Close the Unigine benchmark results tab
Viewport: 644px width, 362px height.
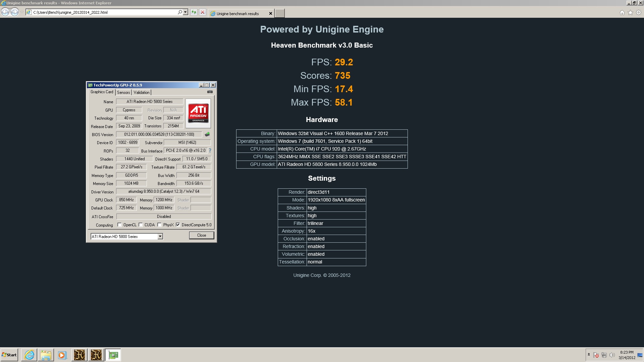tap(271, 14)
